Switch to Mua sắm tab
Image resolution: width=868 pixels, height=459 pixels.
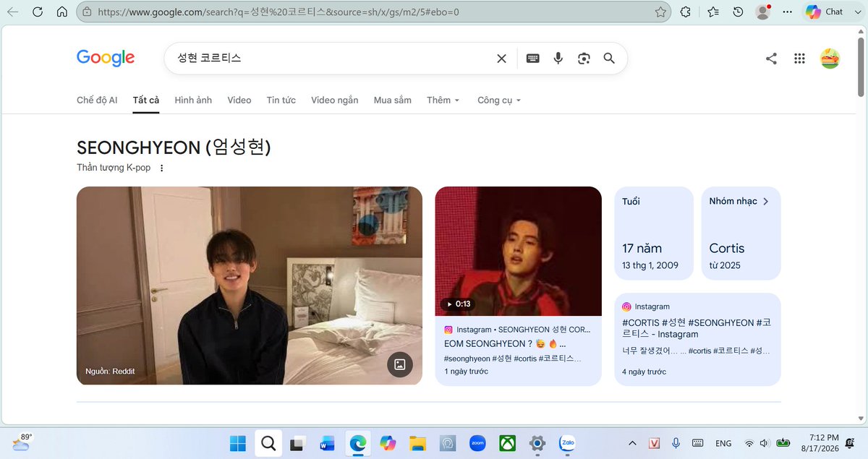(x=393, y=100)
